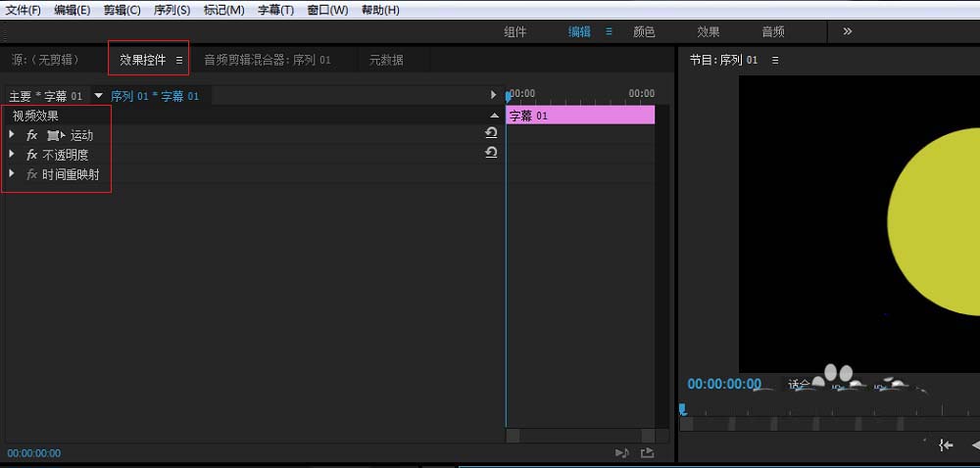Click the Go to In point icon
This screenshot has width=980, height=468.
click(x=947, y=445)
